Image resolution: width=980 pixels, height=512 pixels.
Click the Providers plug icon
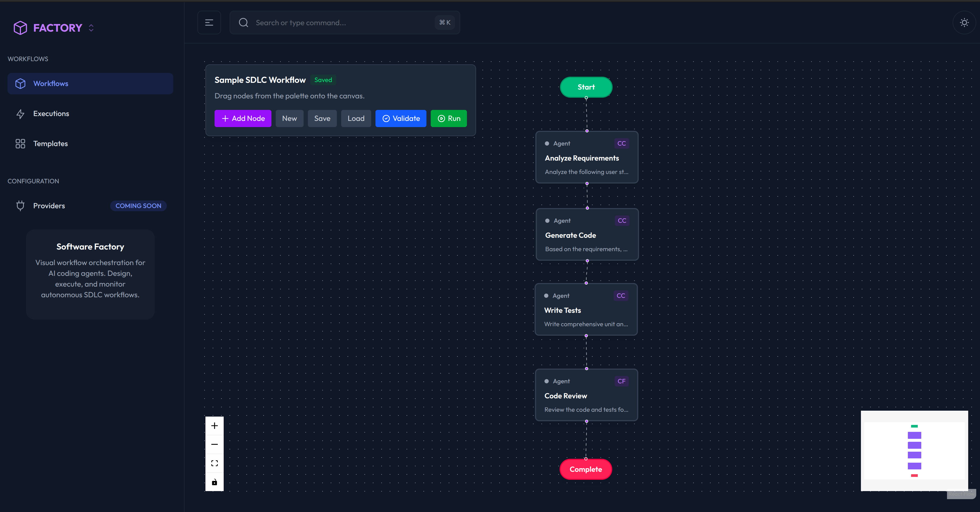tap(20, 206)
